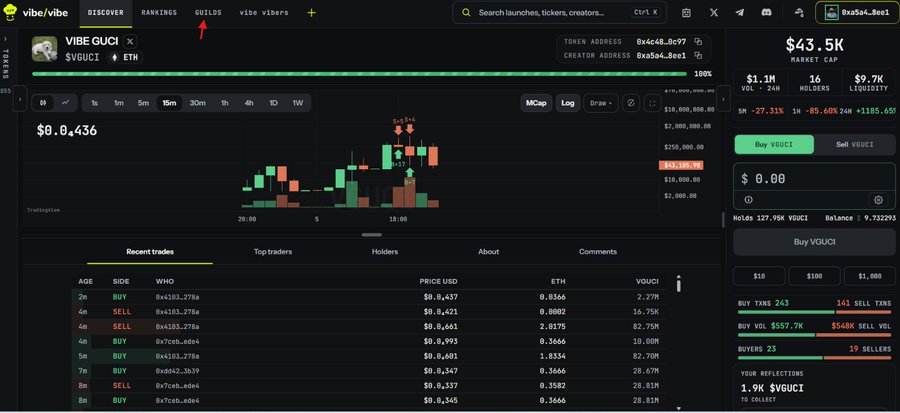
Task: Toggle fullscreen chart icon
Action: (x=651, y=103)
